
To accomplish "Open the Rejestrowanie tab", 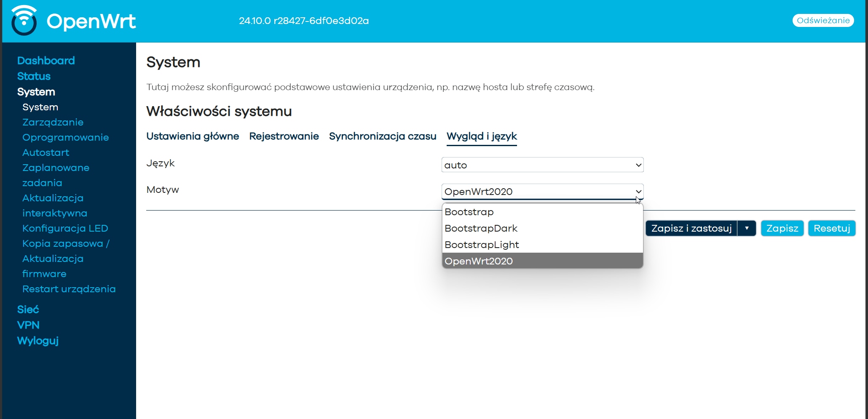I will point(284,136).
